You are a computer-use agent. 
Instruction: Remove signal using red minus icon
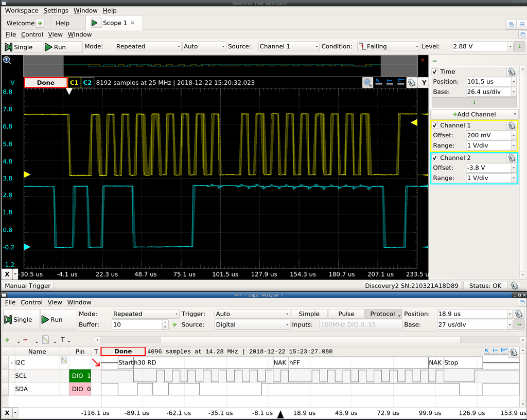[25, 340]
